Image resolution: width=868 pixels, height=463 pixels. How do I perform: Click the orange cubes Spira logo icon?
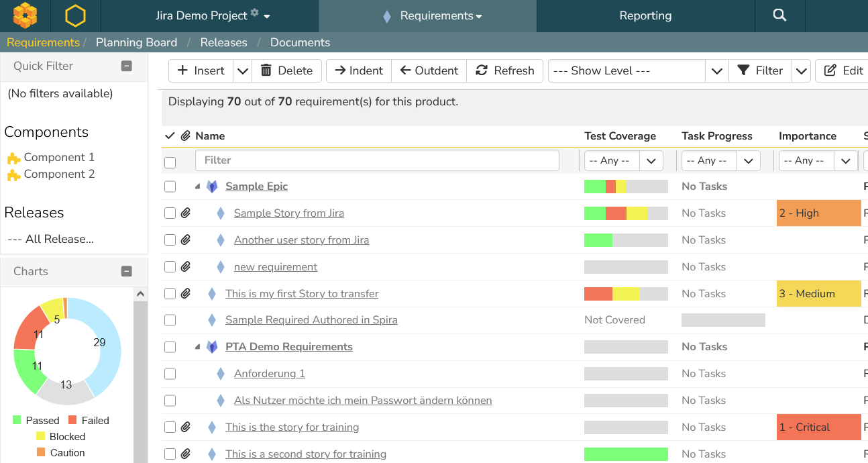25,15
